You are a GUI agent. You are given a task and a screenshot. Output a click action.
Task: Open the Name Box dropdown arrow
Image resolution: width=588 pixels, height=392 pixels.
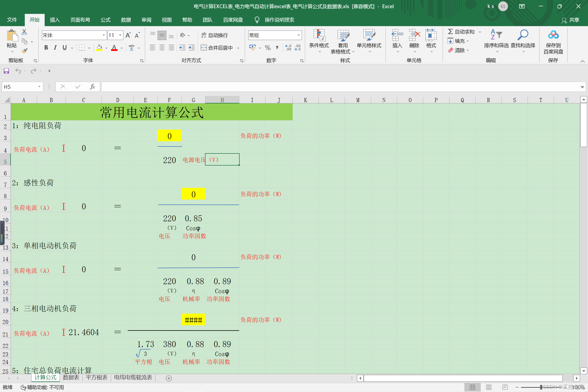tap(39, 87)
